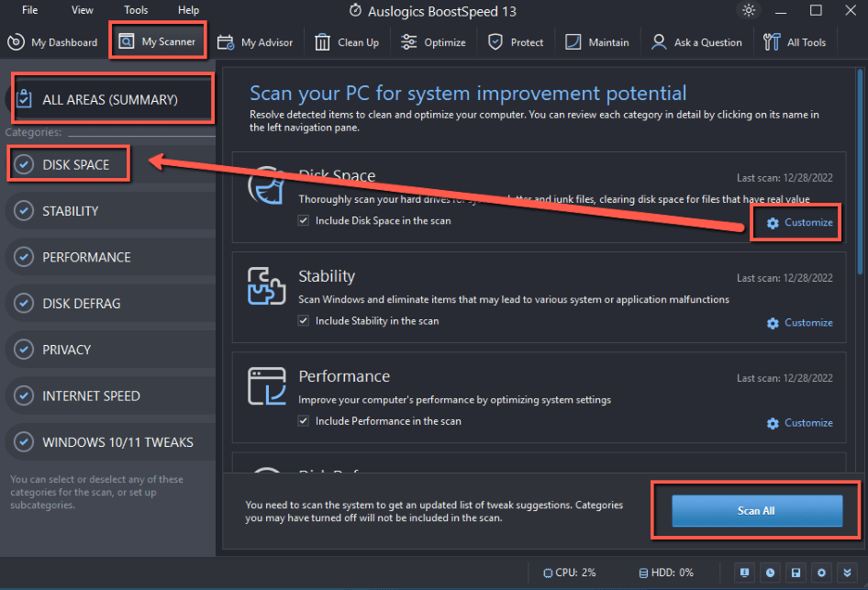Click the Last scan date for Stability
868x590 pixels.
click(785, 278)
